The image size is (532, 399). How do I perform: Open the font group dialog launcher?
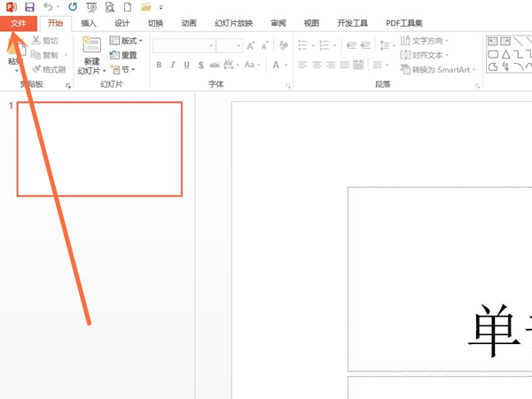(x=288, y=86)
